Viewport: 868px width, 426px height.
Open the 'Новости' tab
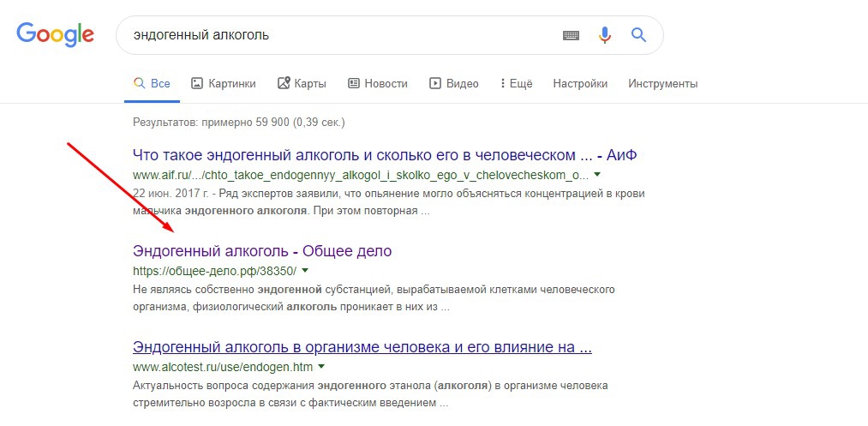point(378,84)
